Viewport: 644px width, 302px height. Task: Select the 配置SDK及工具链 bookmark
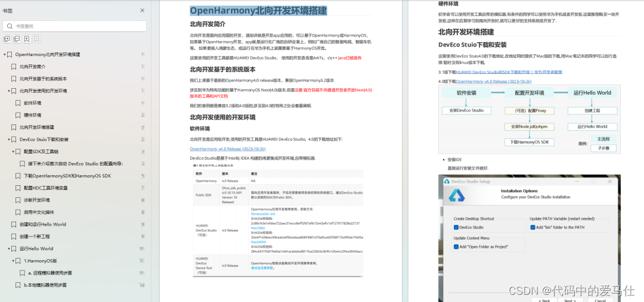click(x=41, y=151)
